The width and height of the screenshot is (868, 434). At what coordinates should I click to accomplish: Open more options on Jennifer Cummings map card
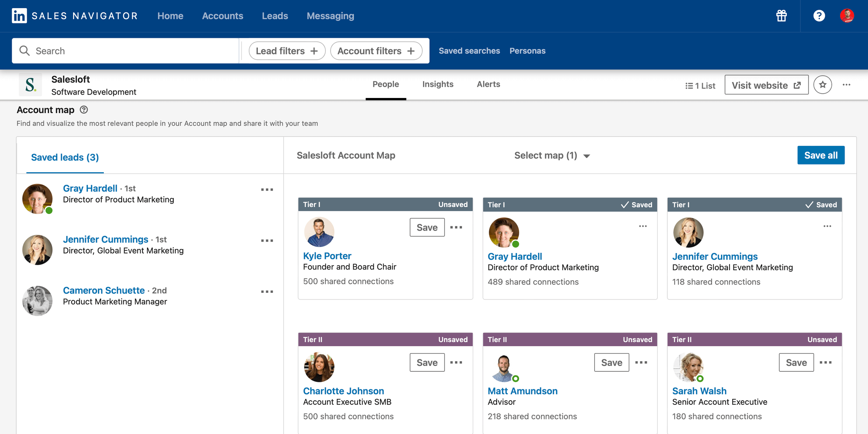click(x=827, y=226)
